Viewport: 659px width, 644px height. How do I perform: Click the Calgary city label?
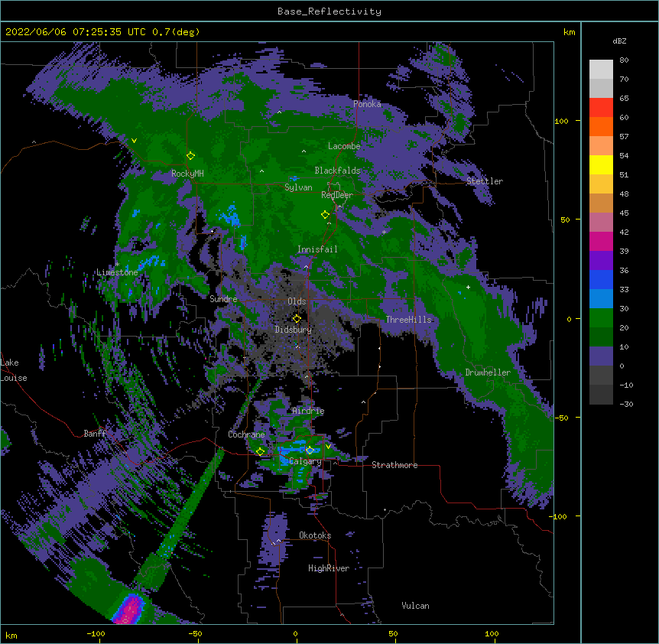[306, 461]
